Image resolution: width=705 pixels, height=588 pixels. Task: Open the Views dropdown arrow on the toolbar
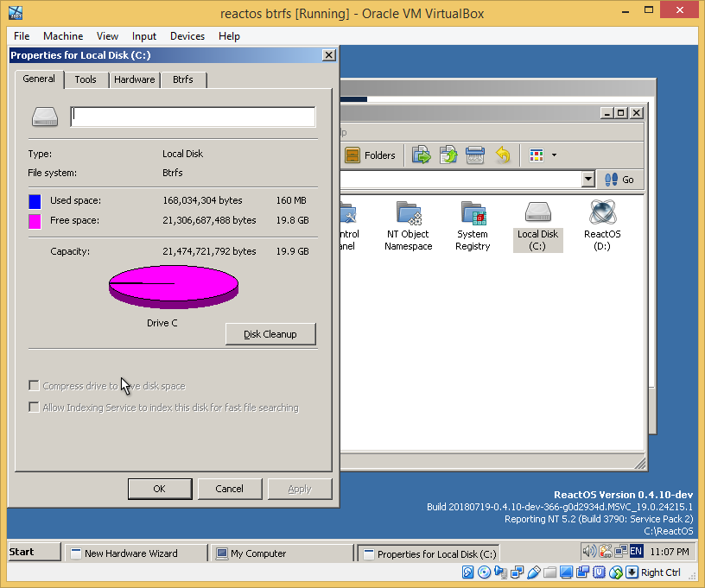pos(554,155)
